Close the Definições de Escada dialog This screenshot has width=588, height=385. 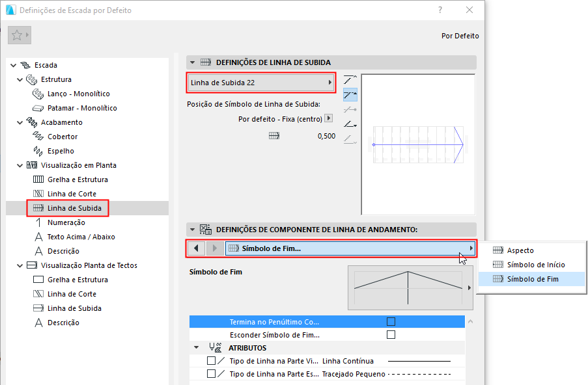pyautogui.click(x=469, y=10)
